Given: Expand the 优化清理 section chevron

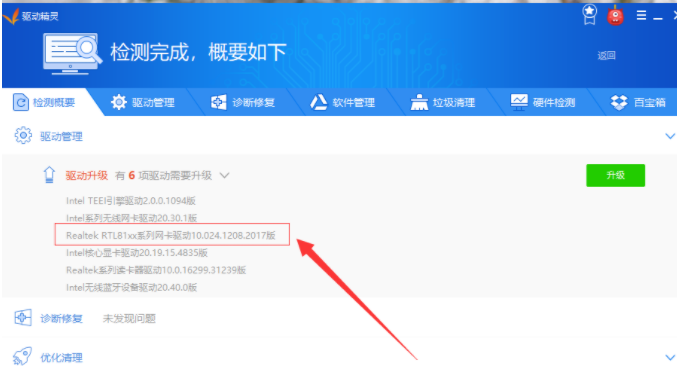Looking at the screenshot, I should tap(670, 357).
